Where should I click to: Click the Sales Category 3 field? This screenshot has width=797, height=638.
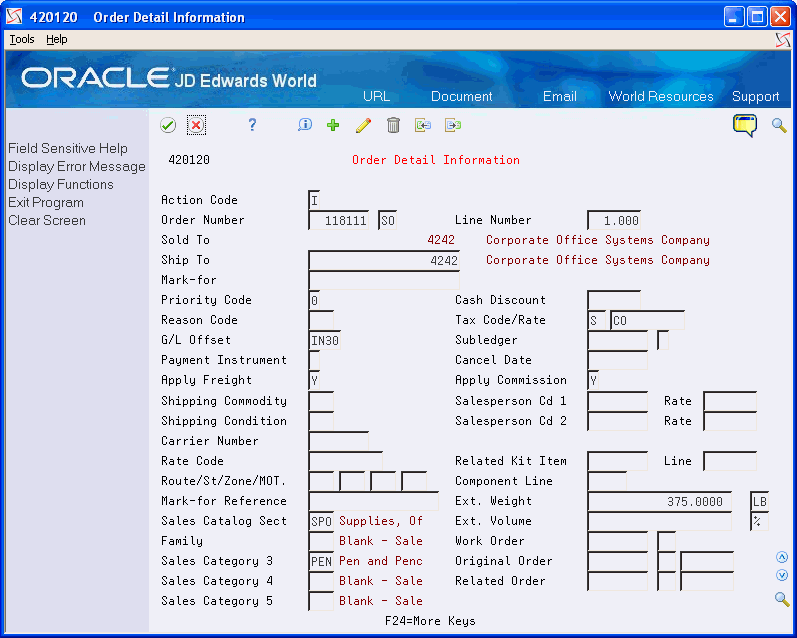coord(321,561)
